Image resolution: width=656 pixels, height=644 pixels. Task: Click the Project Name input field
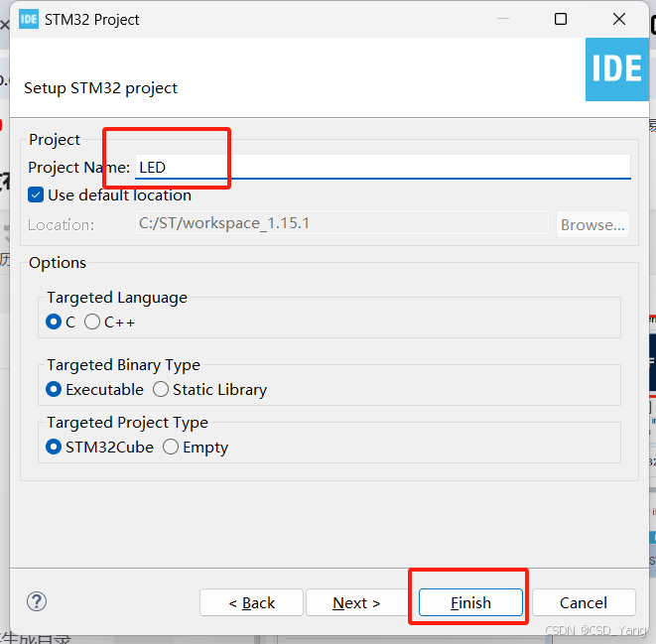(x=382, y=168)
